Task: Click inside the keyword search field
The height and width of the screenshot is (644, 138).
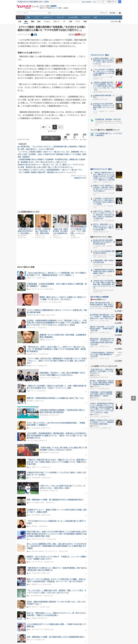Action: click(x=32, y=13)
